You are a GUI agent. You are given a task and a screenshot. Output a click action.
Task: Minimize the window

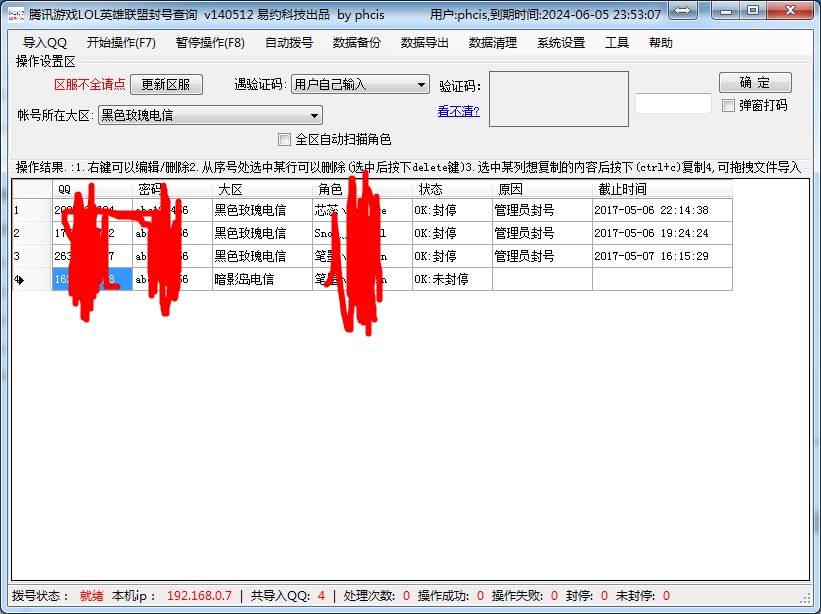726,10
